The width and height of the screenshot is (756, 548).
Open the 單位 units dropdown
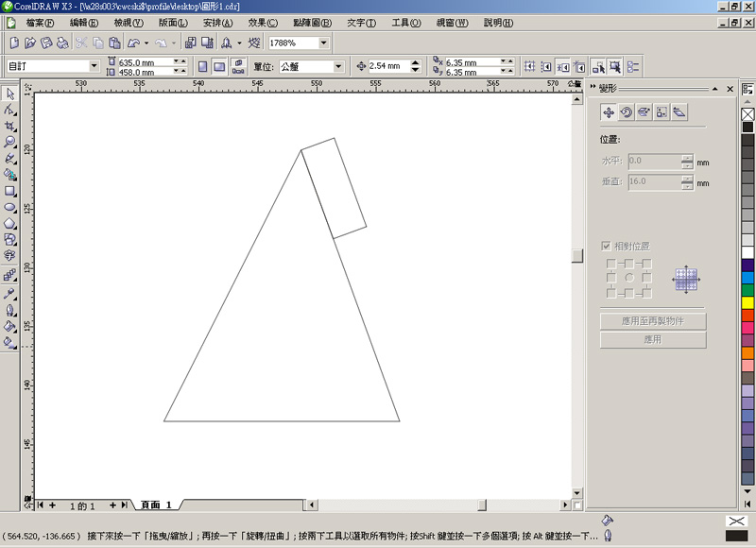338,66
